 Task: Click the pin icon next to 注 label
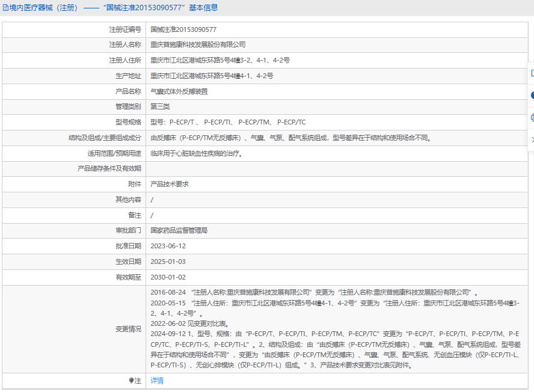point(132,381)
